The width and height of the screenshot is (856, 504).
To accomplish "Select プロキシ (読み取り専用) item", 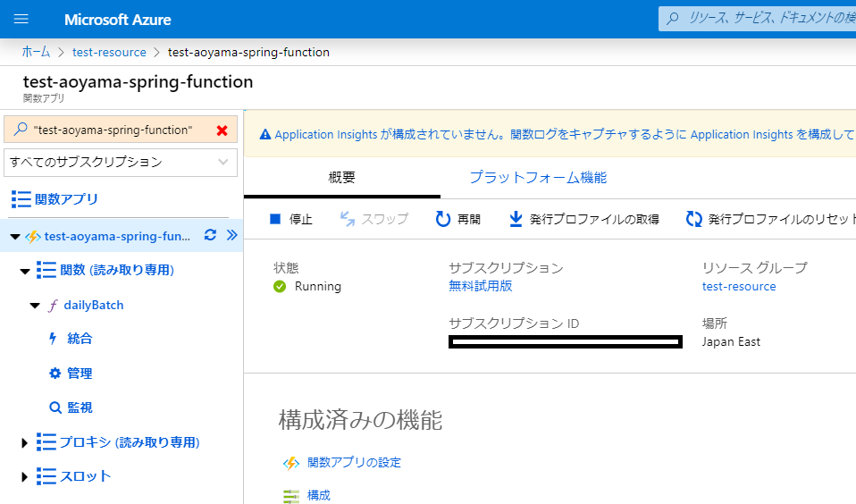I will [130, 441].
